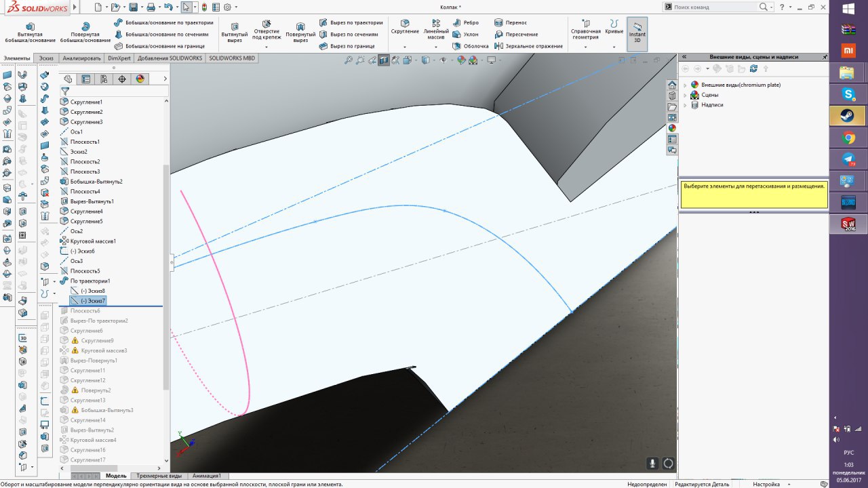
Task: Switch to Анимация1 bottom tab
Action: [207, 476]
